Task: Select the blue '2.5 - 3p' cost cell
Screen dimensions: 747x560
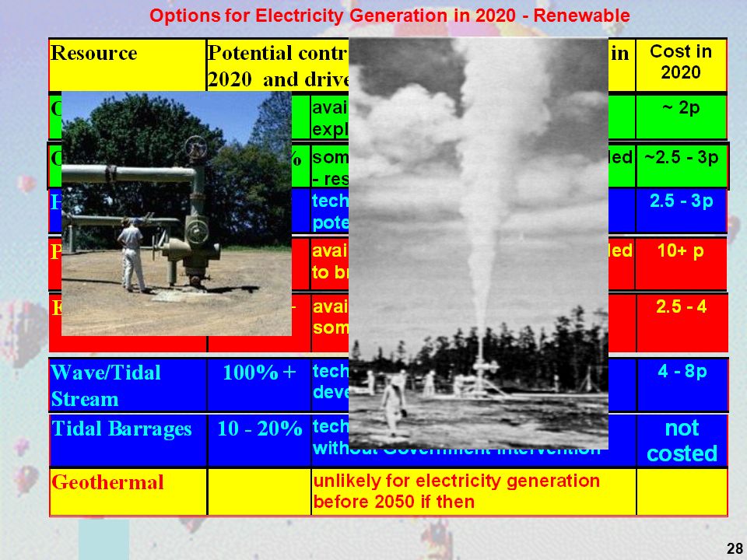Action: click(681, 211)
